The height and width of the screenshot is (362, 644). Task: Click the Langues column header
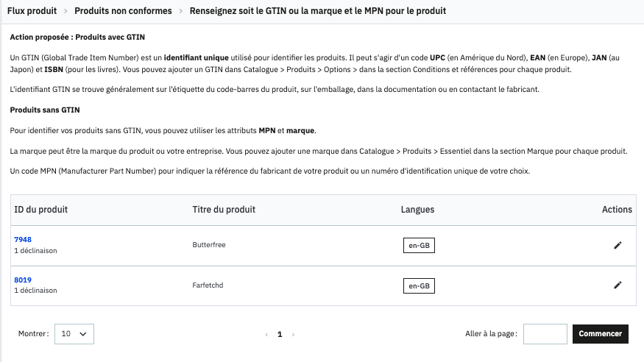[x=418, y=209]
